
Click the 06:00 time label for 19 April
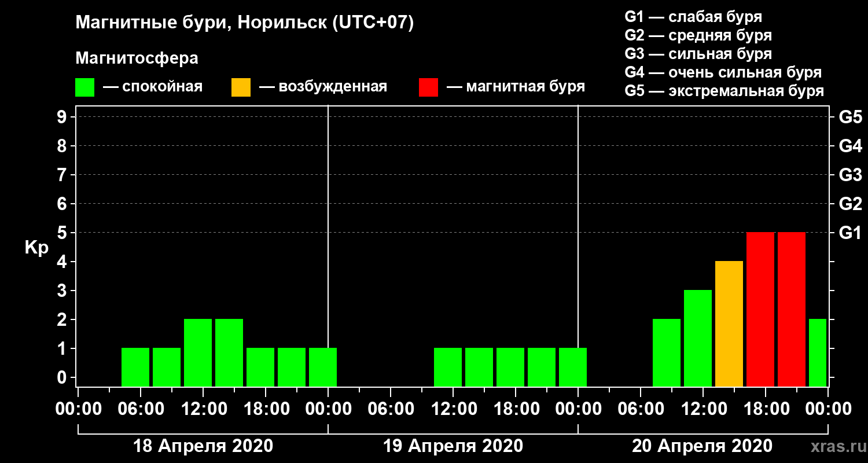point(391,409)
